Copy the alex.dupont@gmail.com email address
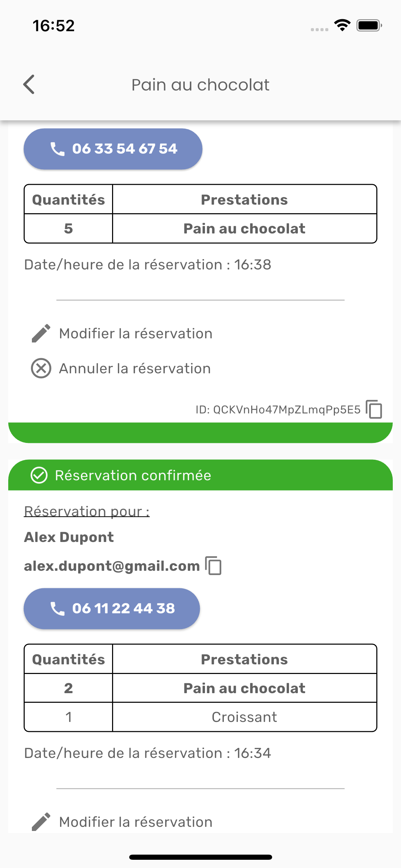401x868 pixels. pos(213,565)
